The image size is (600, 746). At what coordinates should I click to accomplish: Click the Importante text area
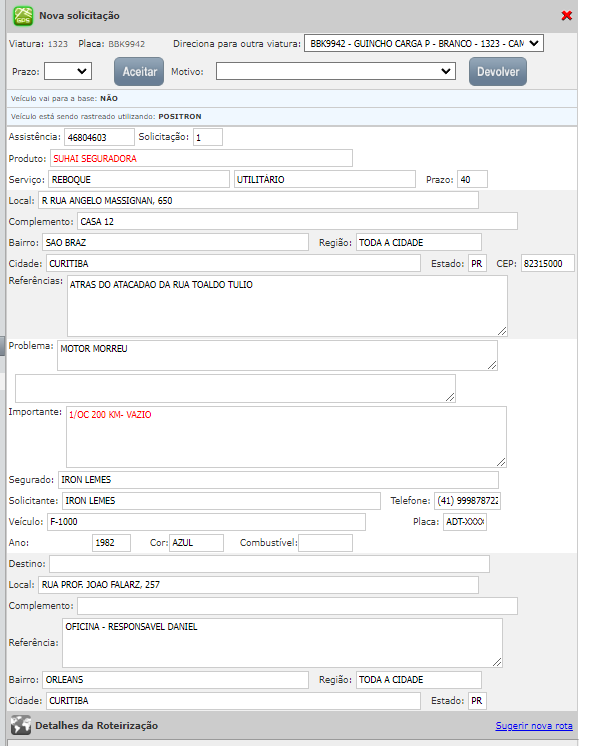pos(287,435)
